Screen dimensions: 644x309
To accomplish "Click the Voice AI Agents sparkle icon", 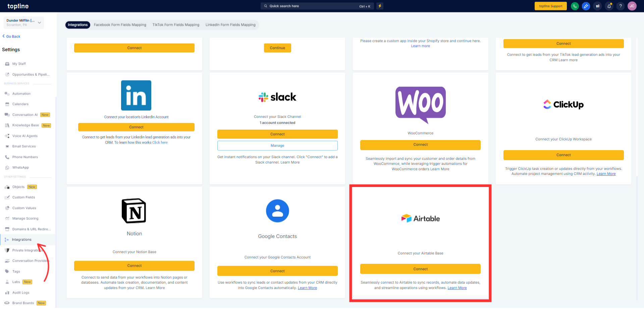I will coord(7,136).
